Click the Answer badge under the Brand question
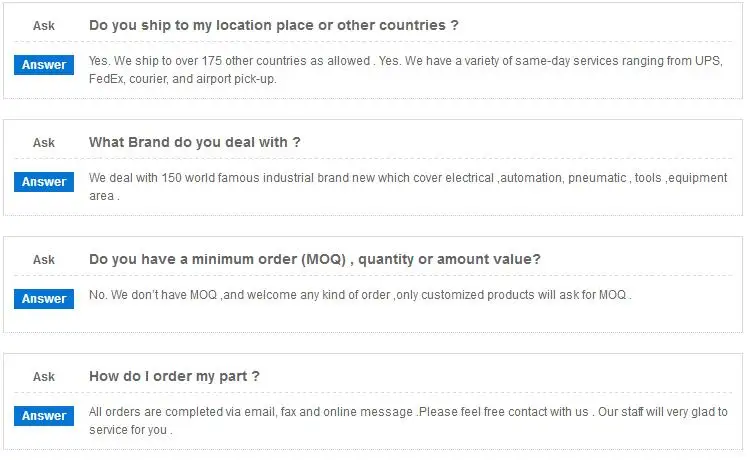This screenshot has height=460, width=747. point(44,182)
